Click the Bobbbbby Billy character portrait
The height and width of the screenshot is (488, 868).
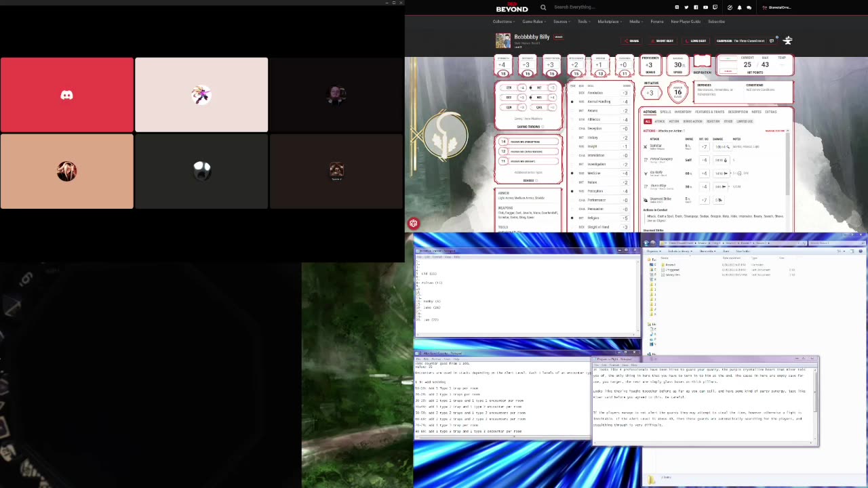pyautogui.click(x=502, y=41)
